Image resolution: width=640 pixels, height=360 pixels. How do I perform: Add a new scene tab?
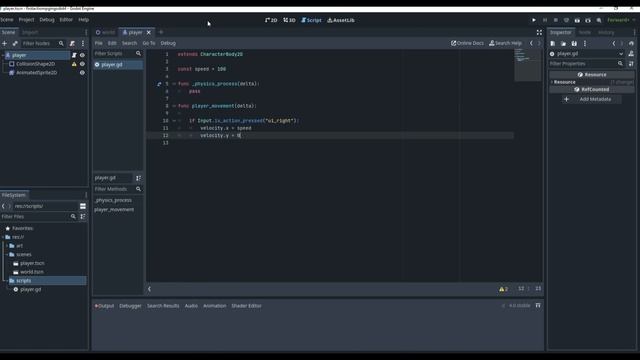pyautogui.click(x=161, y=32)
